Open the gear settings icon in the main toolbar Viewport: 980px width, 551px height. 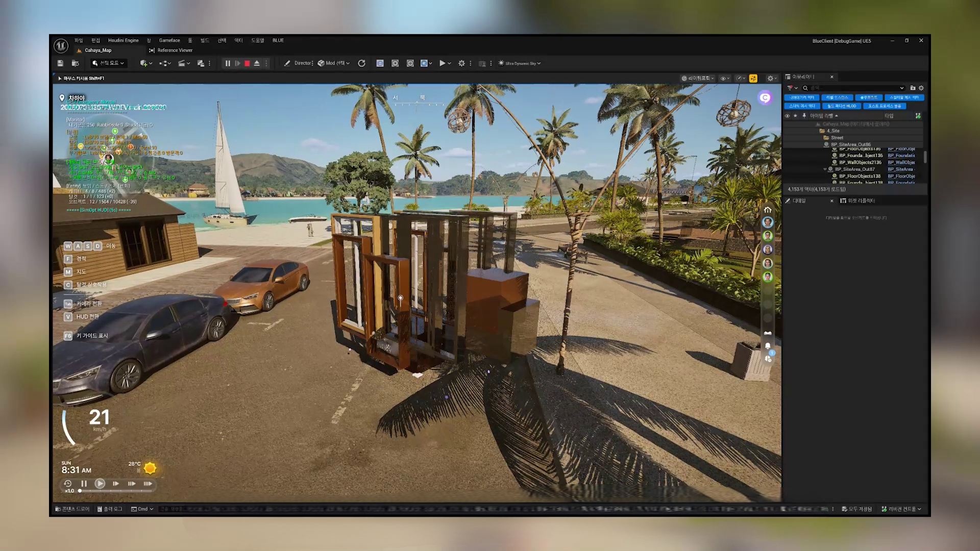[x=461, y=63]
